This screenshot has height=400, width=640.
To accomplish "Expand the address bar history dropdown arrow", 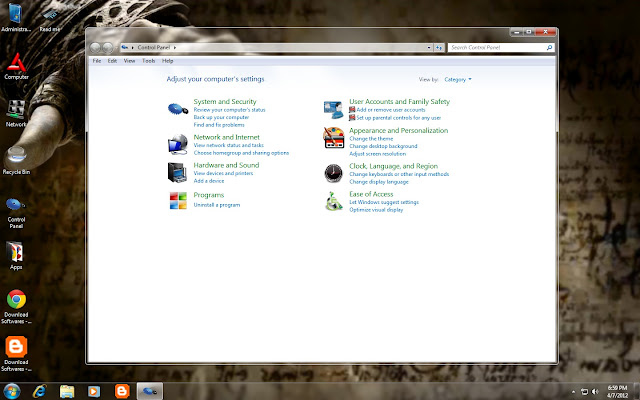I will tap(429, 48).
